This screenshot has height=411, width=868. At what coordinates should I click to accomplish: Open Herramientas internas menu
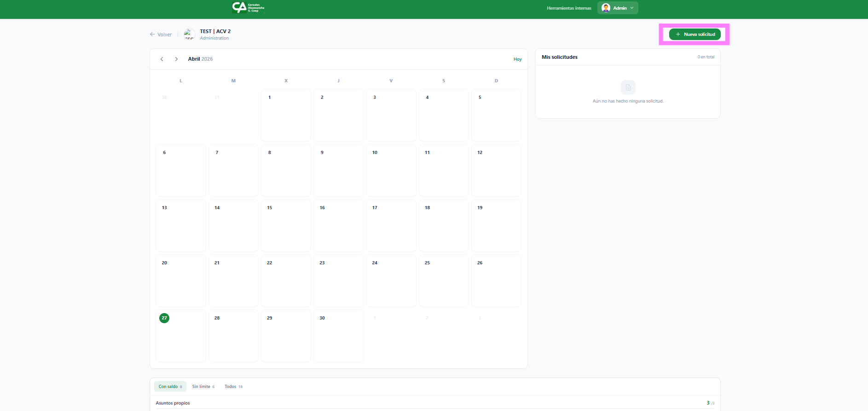point(569,8)
